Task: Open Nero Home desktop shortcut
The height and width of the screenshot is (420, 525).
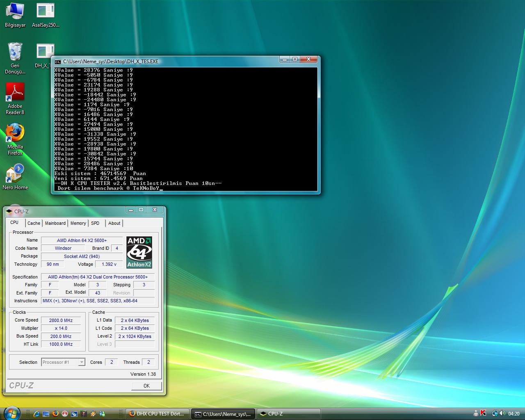Action: (15, 176)
